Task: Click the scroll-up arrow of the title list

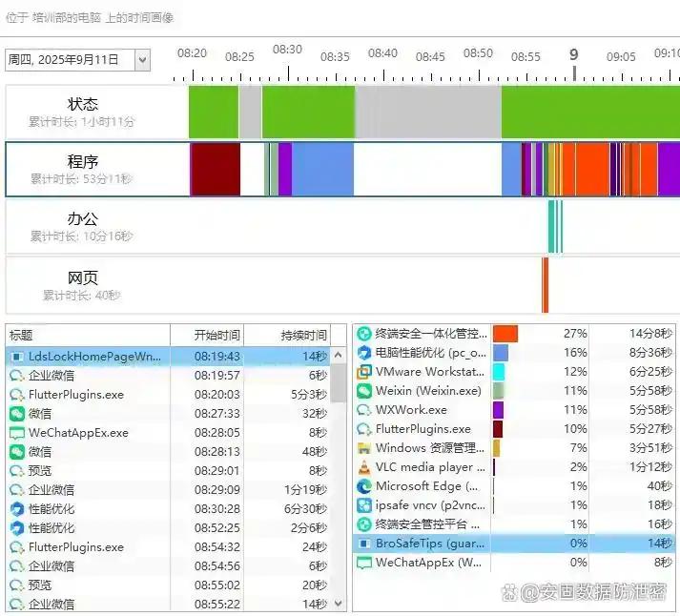Action: click(x=339, y=355)
